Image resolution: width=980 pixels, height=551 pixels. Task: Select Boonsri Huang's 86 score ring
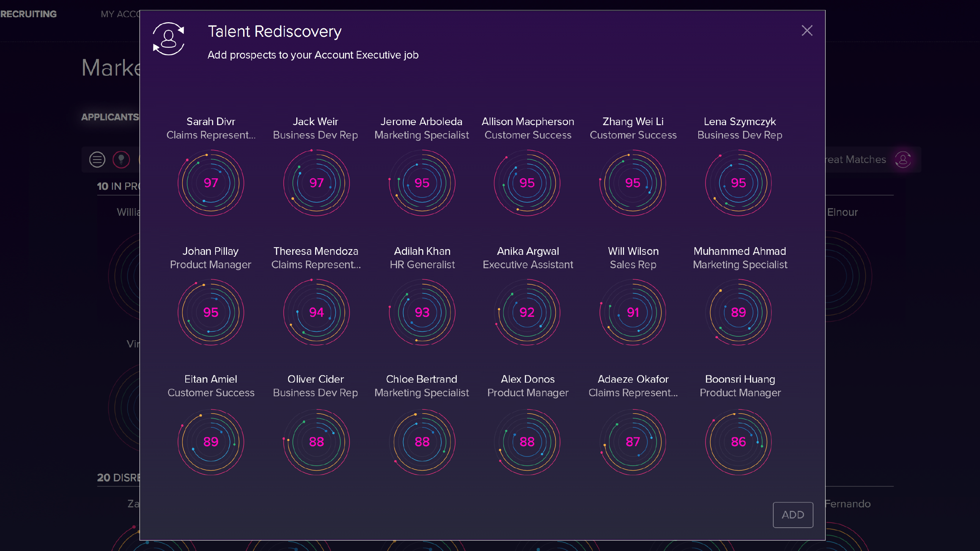(x=738, y=442)
